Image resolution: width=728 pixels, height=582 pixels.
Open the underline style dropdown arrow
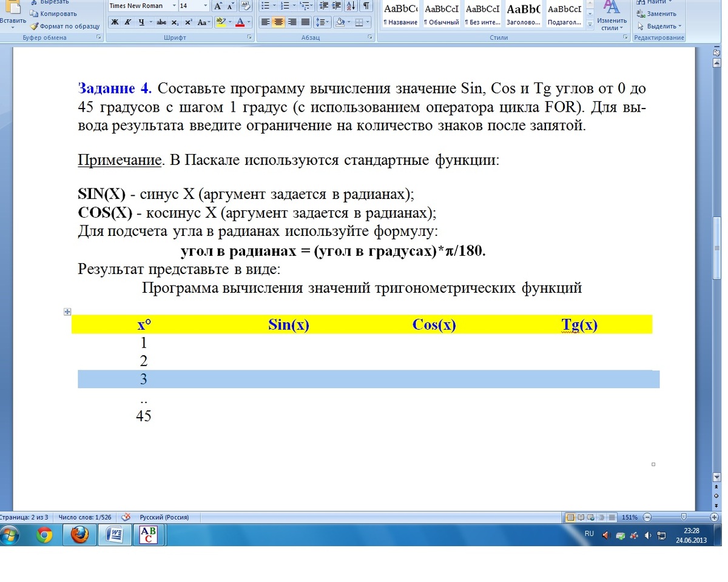click(150, 22)
